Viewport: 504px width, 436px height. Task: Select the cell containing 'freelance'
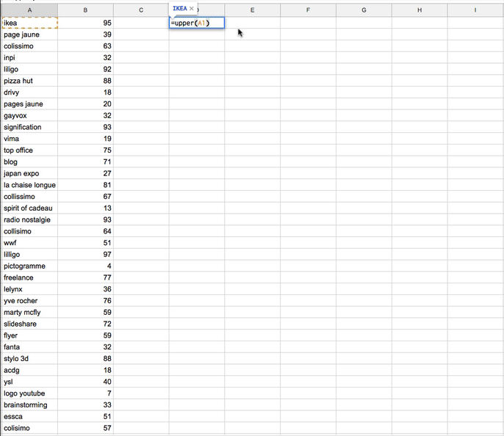pos(29,277)
